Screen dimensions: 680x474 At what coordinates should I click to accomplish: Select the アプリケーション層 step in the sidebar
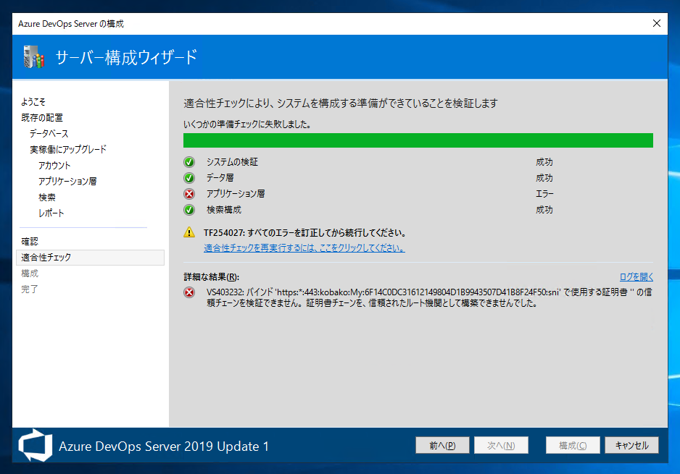(x=67, y=181)
